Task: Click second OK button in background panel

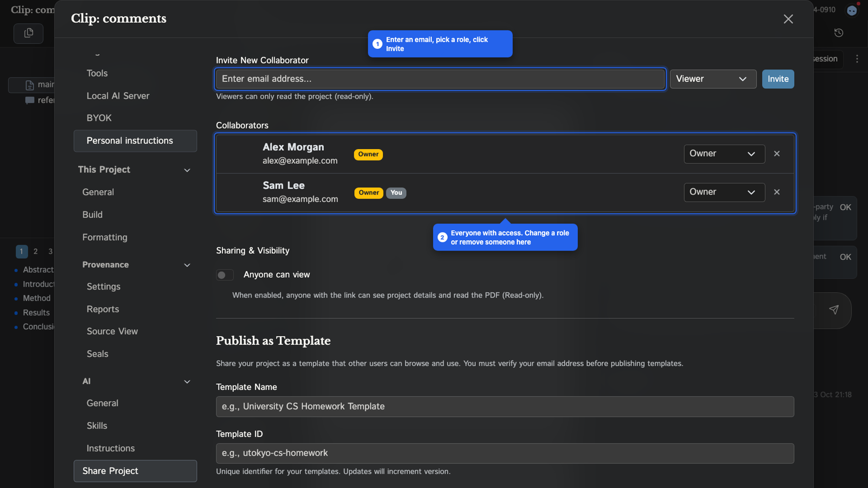Action: click(x=845, y=257)
